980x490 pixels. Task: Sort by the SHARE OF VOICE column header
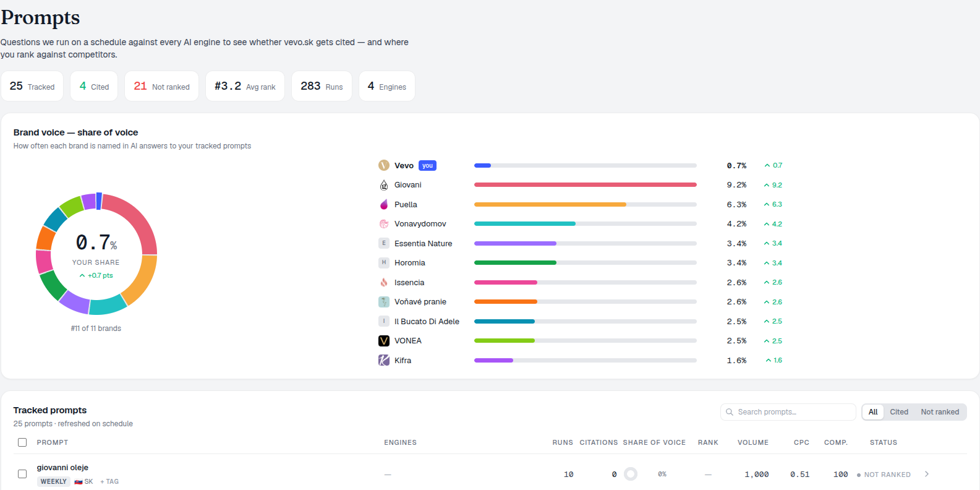tap(654, 442)
